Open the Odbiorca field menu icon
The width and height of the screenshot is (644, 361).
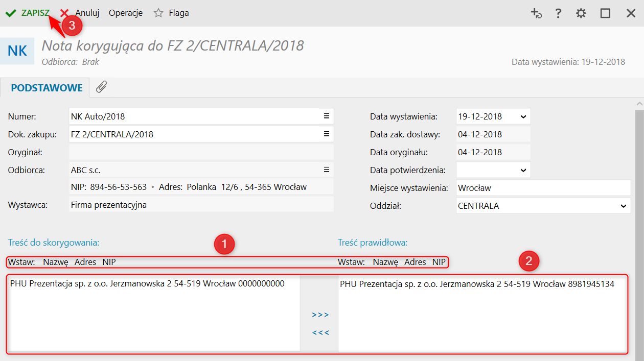click(326, 170)
